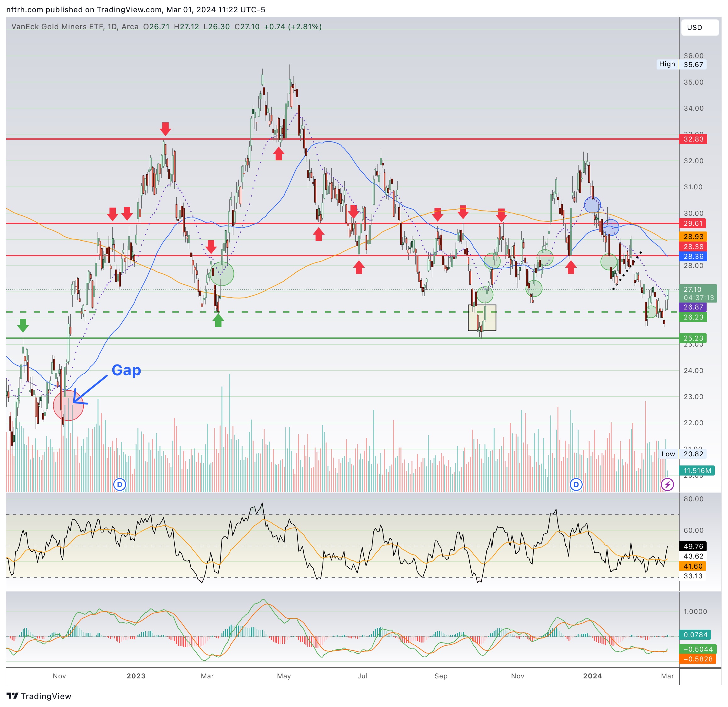Click the purple lightning bolt icon
Viewport: 728px width, 707px height.
[667, 485]
